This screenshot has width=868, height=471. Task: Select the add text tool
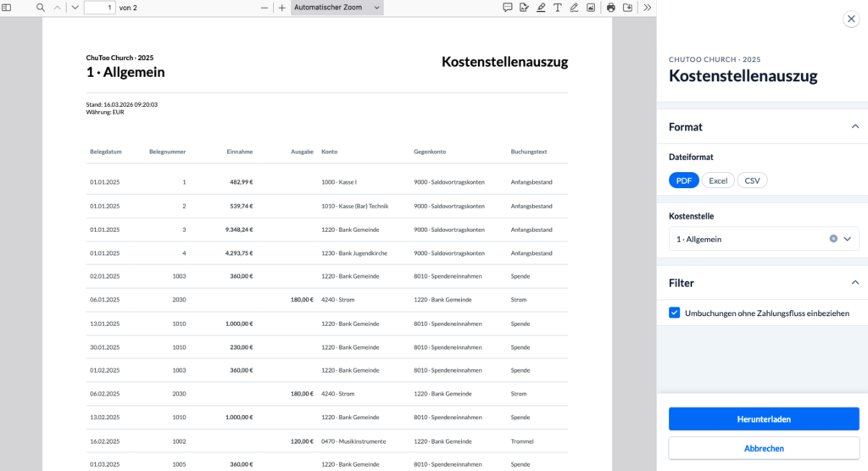tap(558, 8)
